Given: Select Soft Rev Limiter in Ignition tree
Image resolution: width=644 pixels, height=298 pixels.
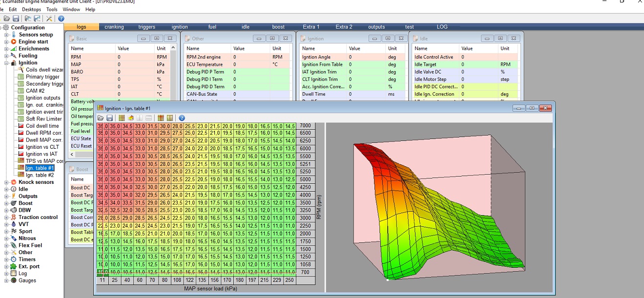Looking at the screenshot, I should 43,119.
